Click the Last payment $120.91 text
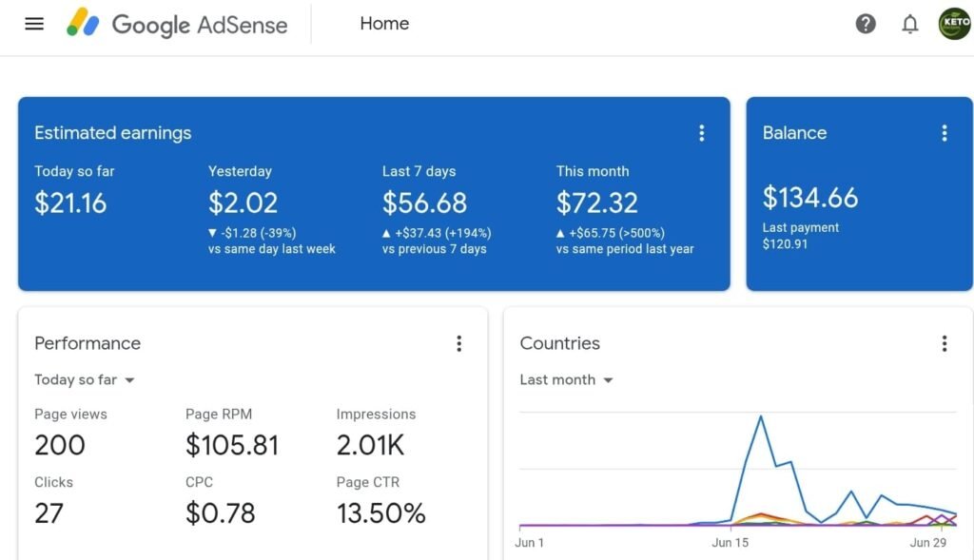This screenshot has width=974, height=560. [x=801, y=236]
